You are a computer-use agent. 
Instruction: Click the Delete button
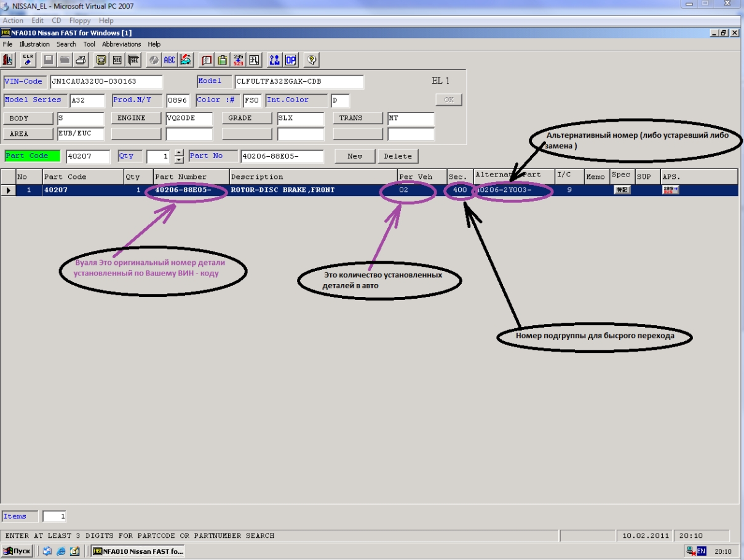coord(397,156)
